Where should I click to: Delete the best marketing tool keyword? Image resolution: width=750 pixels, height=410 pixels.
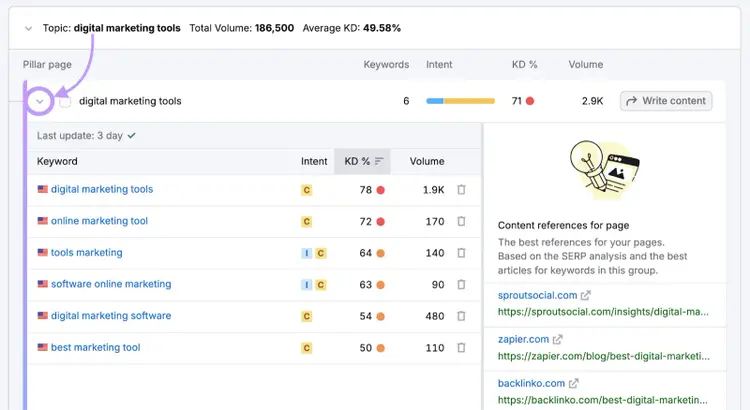point(461,347)
